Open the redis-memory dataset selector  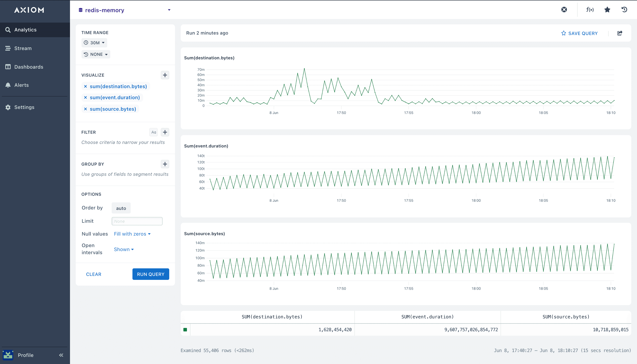(124, 10)
